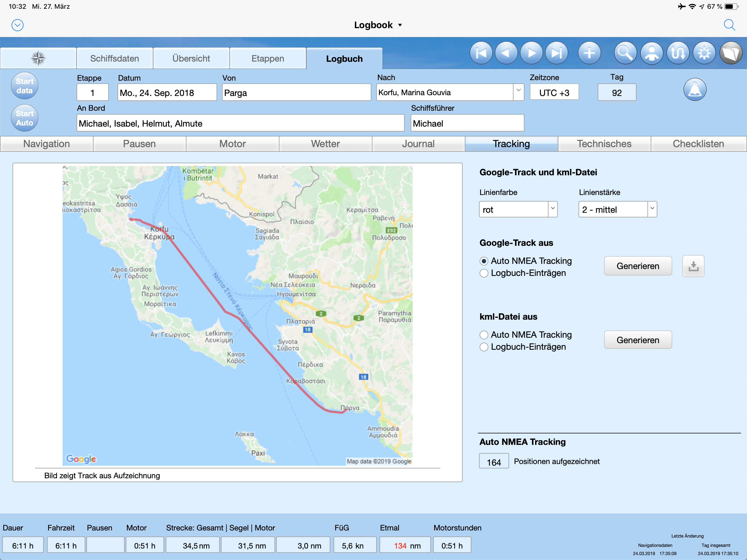Screen dimensions: 747x560
Task: Switch to the Schiffsdaten tab
Action: [115, 59]
